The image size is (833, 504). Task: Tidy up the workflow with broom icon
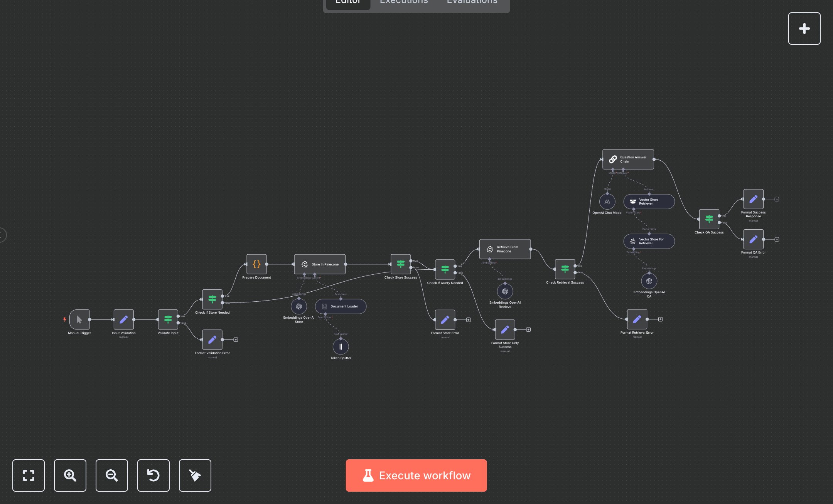coord(195,475)
